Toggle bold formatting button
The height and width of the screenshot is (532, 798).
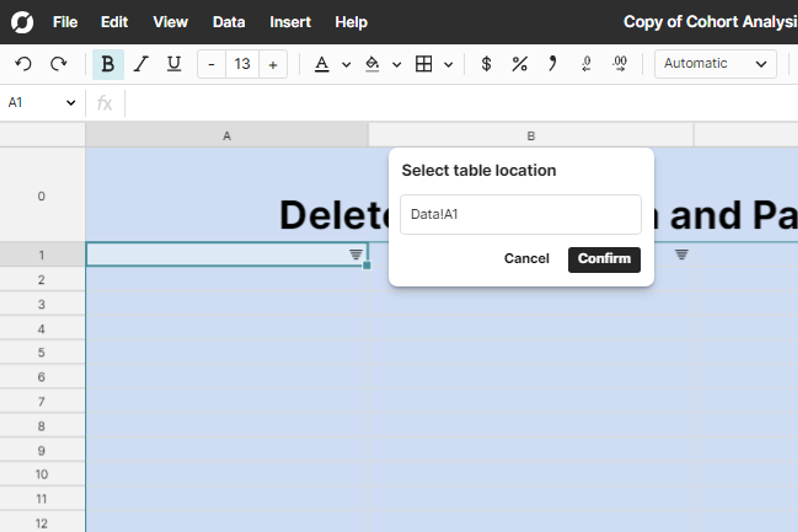click(108, 64)
